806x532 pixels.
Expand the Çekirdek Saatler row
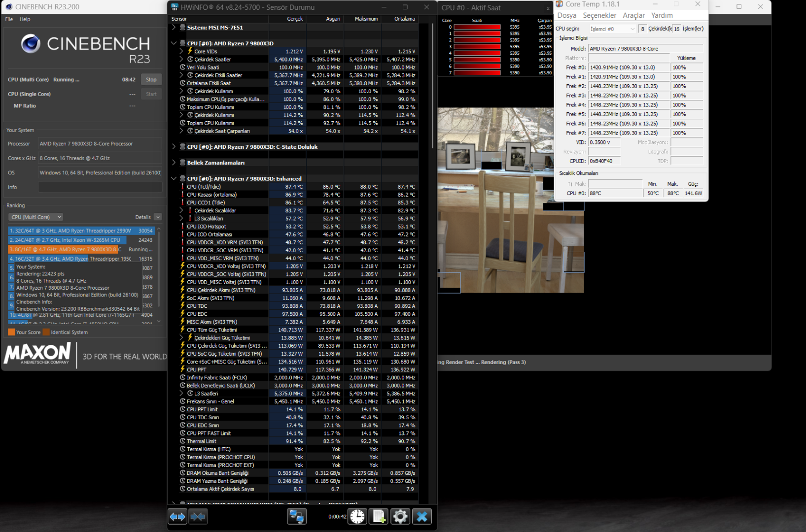181,60
